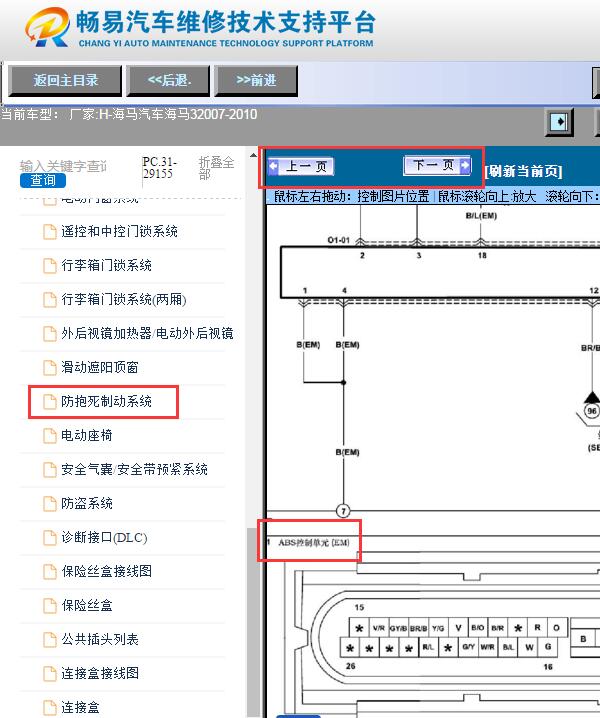Open 防盗系统 entry
The width and height of the screenshot is (600, 718).
click(x=87, y=504)
